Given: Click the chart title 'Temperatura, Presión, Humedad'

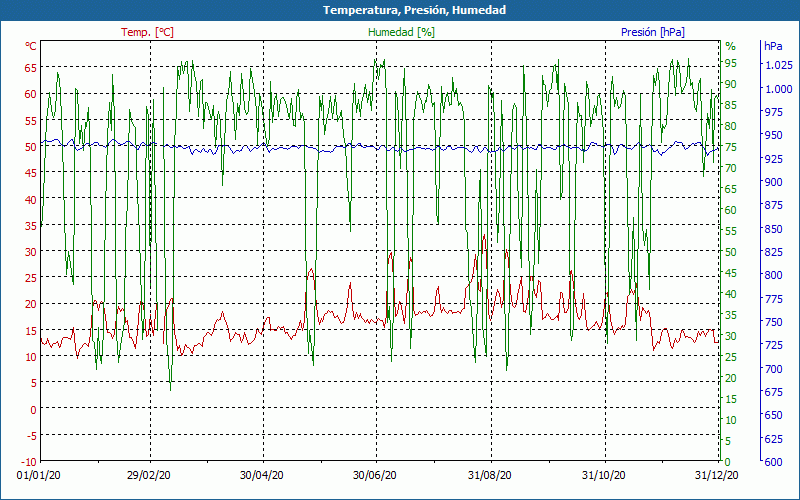Looking at the screenshot, I should (414, 10).
